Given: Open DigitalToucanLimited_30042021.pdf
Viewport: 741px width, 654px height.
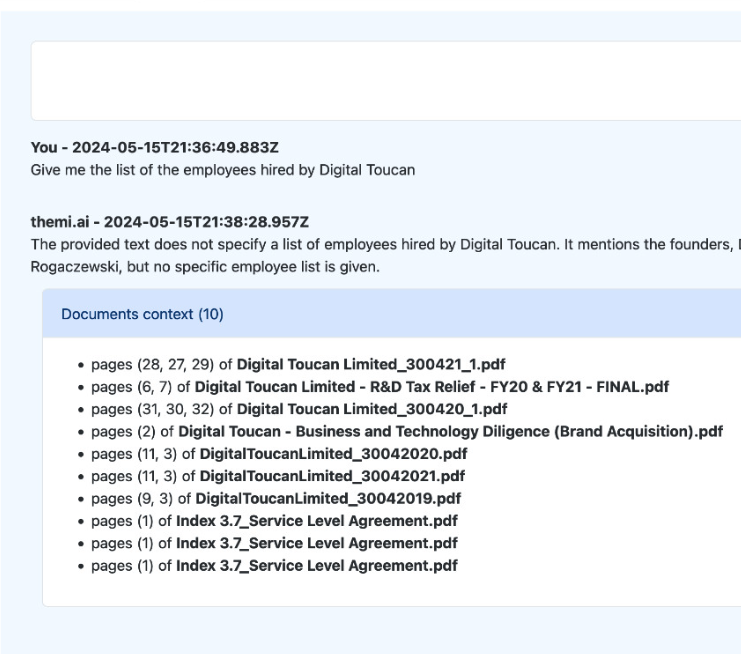Looking at the screenshot, I should pyautogui.click(x=332, y=476).
